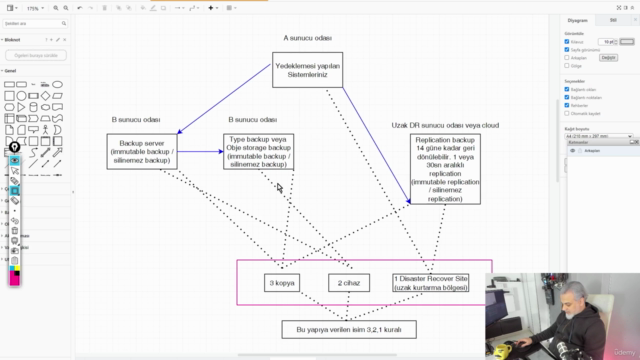640x360 pixels.
Task: Click the grid size 10 pt field
Action: 607,42
